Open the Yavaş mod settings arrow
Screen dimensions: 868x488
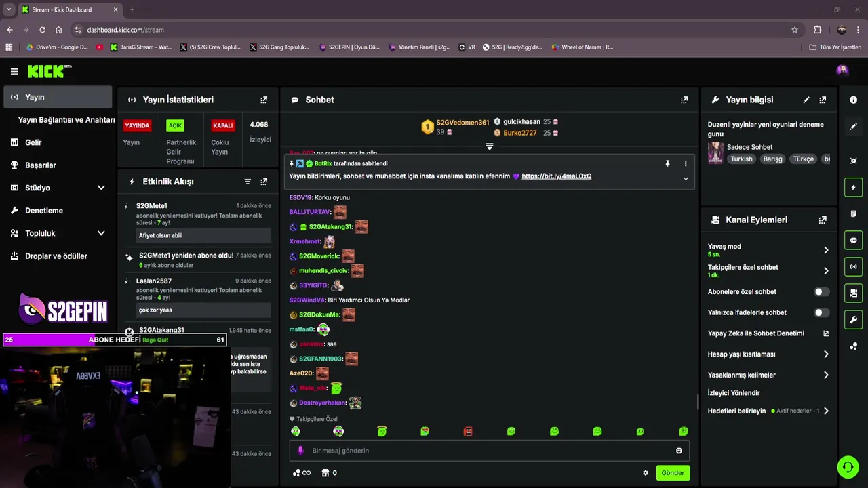(x=826, y=250)
